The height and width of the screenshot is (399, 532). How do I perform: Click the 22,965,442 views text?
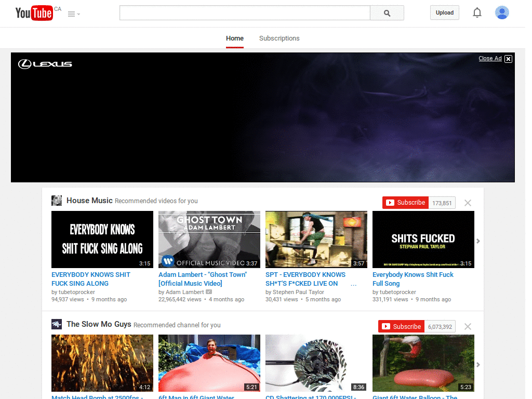coord(180,300)
